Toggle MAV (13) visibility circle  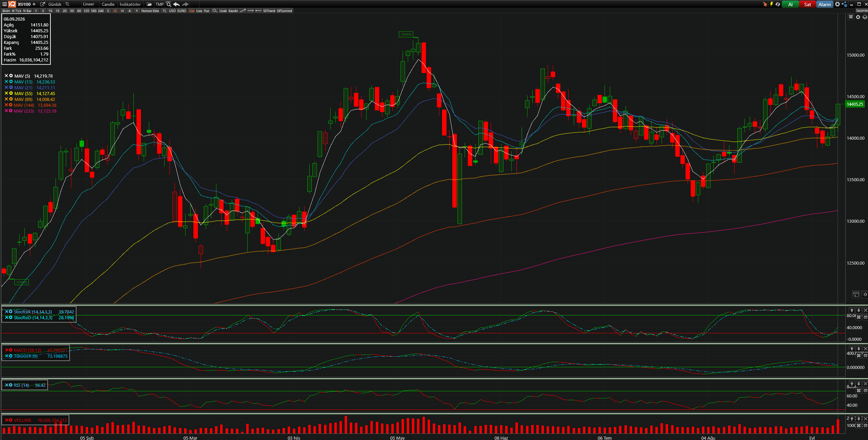pyautogui.click(x=11, y=82)
